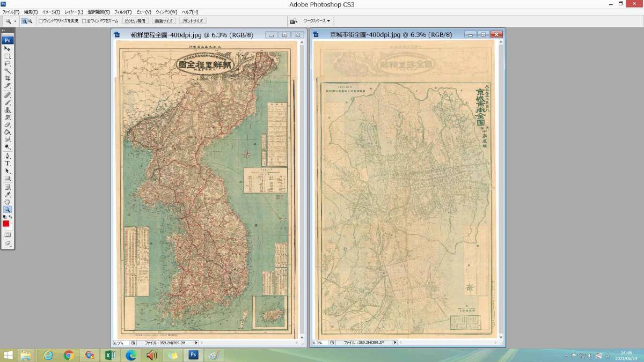Open the ビュー(V) menu
Image resolution: width=644 pixels, height=362 pixels.
[144, 12]
